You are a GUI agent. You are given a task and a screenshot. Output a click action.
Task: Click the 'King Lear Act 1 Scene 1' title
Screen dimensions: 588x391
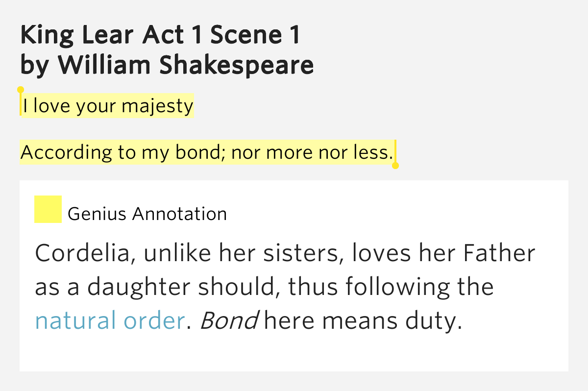click(x=160, y=36)
